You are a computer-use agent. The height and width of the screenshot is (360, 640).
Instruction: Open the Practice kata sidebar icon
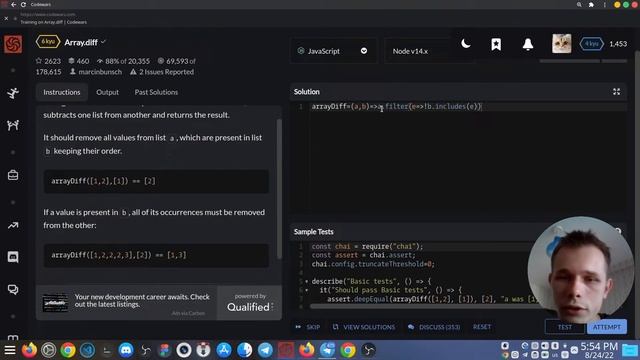(x=13, y=93)
